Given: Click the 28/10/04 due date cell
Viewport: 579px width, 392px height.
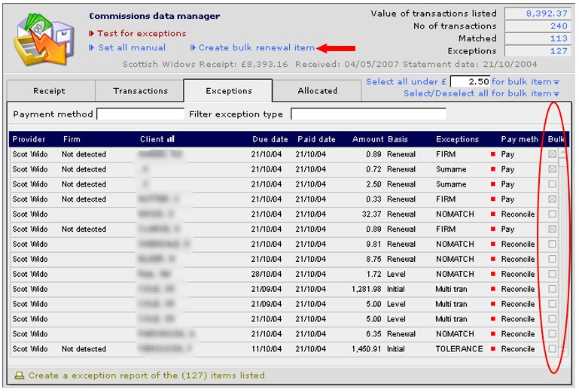Looking at the screenshot, I should (x=267, y=275).
